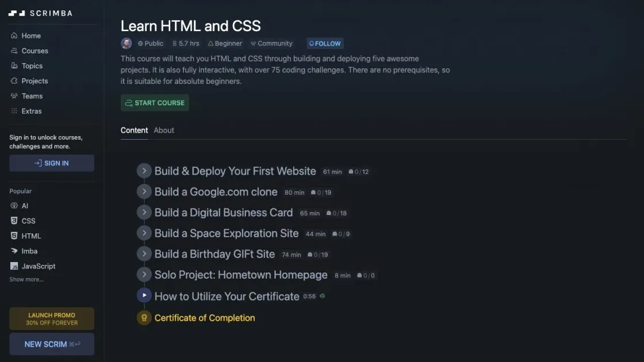Collapse the How to Utilize Your Certificate section
The width and height of the screenshot is (644, 362).
144,295
